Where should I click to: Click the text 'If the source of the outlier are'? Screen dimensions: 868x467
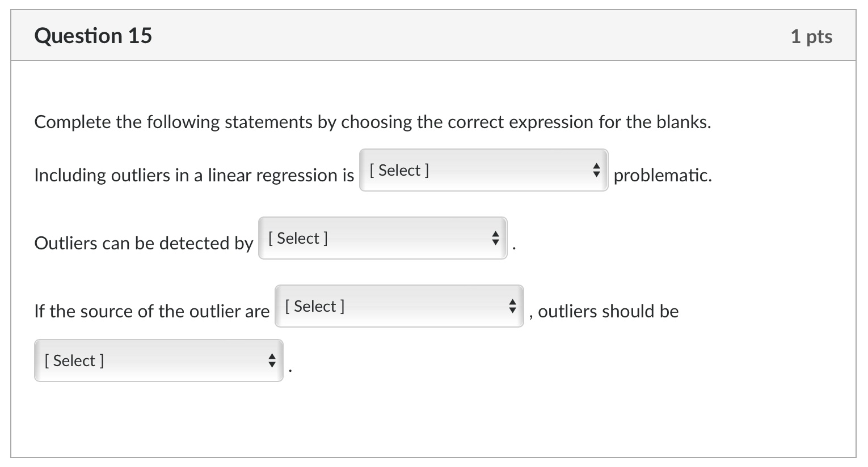[151, 311]
